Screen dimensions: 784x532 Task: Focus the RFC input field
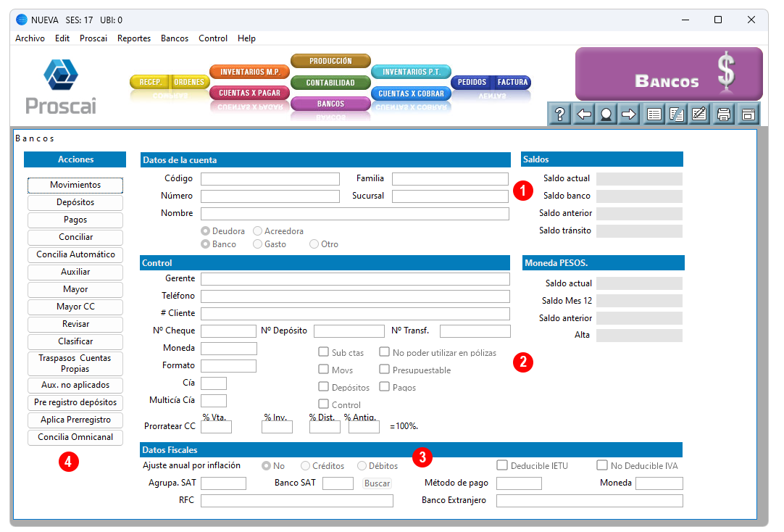tap(297, 501)
